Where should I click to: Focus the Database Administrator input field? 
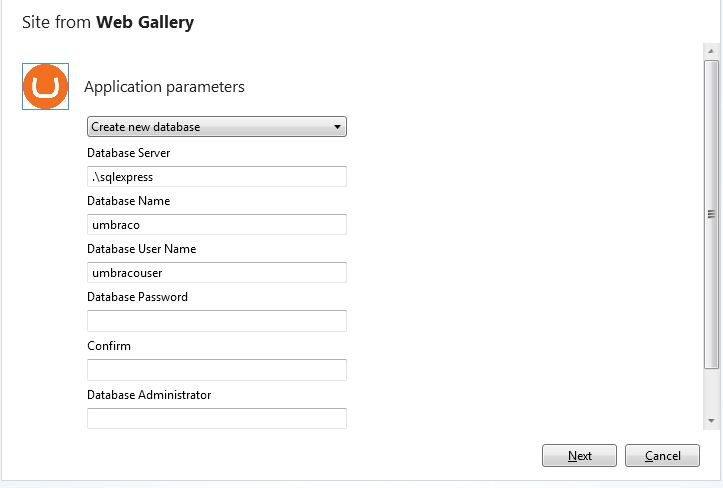pos(217,418)
